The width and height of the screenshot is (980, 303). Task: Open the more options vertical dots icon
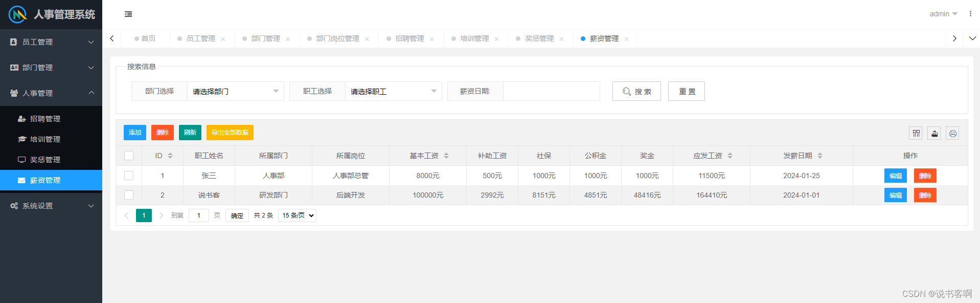(x=970, y=14)
